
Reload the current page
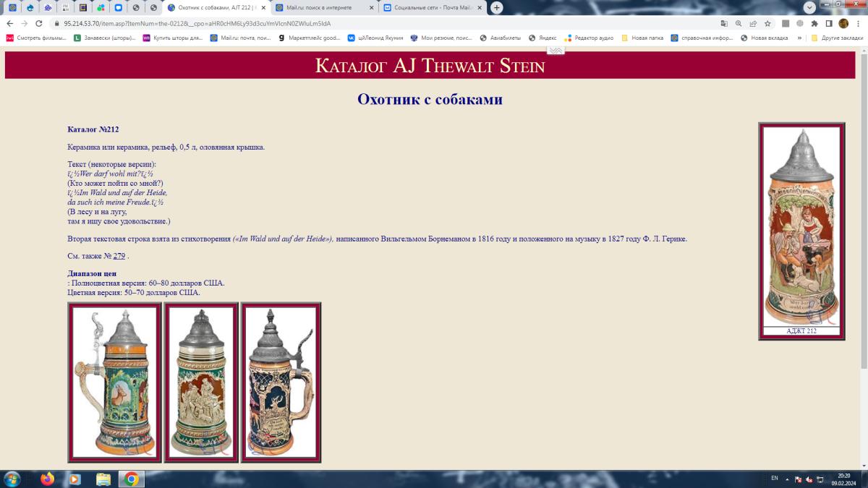click(38, 23)
